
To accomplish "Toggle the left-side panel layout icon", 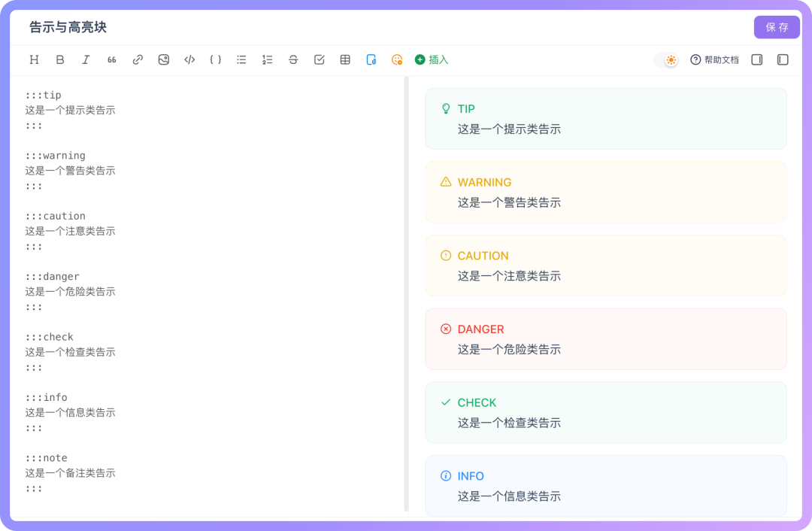I will tap(783, 59).
